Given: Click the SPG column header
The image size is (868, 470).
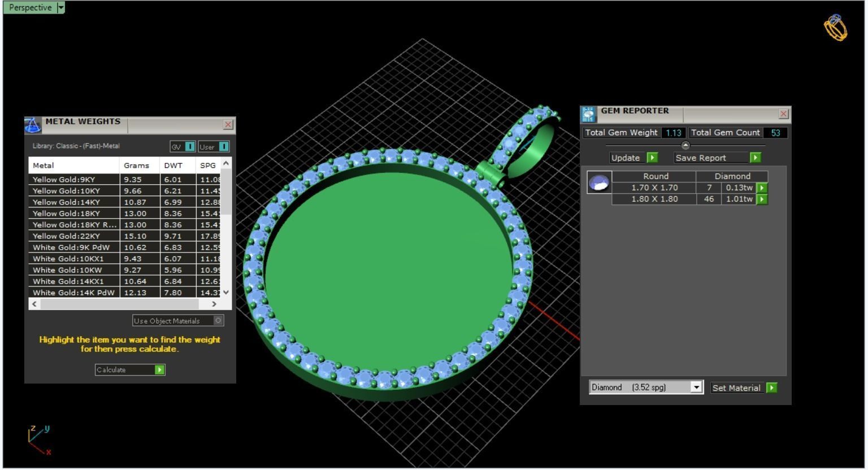Looking at the screenshot, I should coord(208,166).
